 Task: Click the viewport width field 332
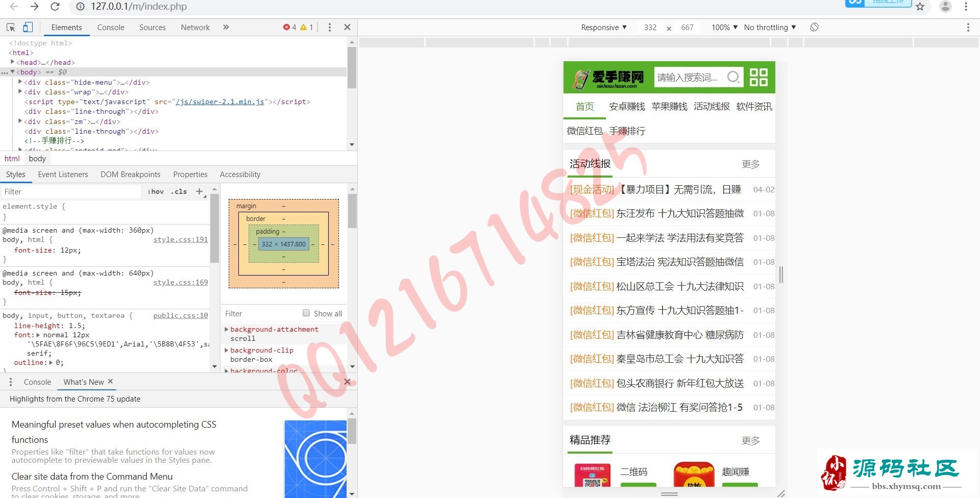(650, 28)
